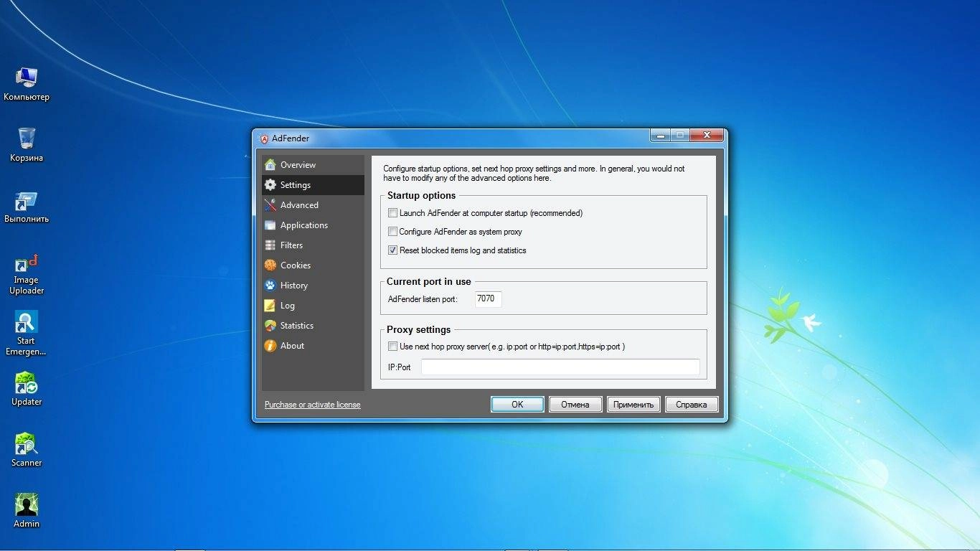Click the Справка help button
This screenshot has height=551, width=980.
click(692, 405)
